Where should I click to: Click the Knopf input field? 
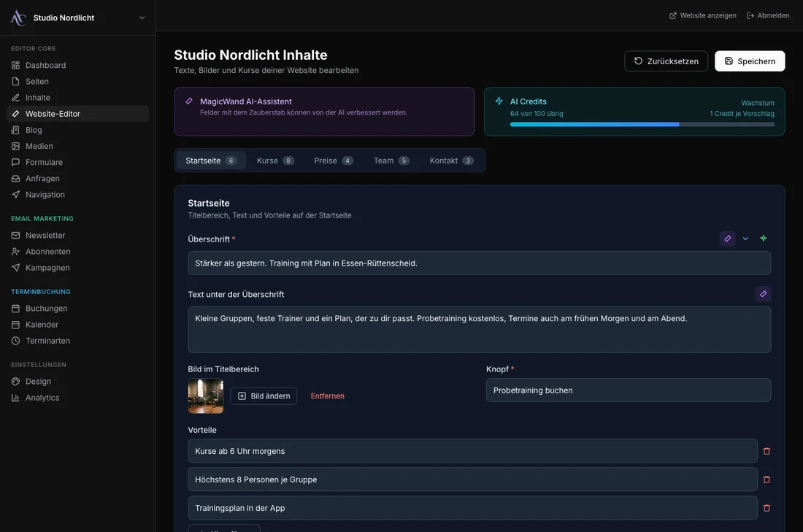629,390
